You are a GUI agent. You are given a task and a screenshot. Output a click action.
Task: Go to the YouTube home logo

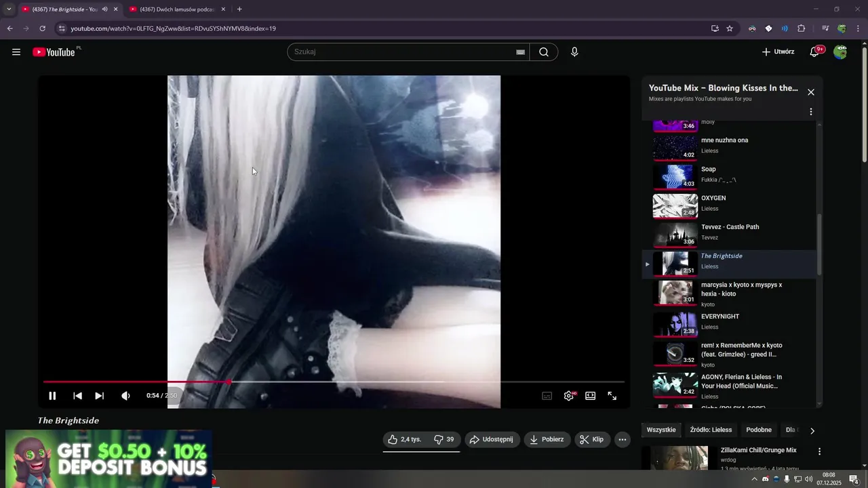click(x=54, y=52)
